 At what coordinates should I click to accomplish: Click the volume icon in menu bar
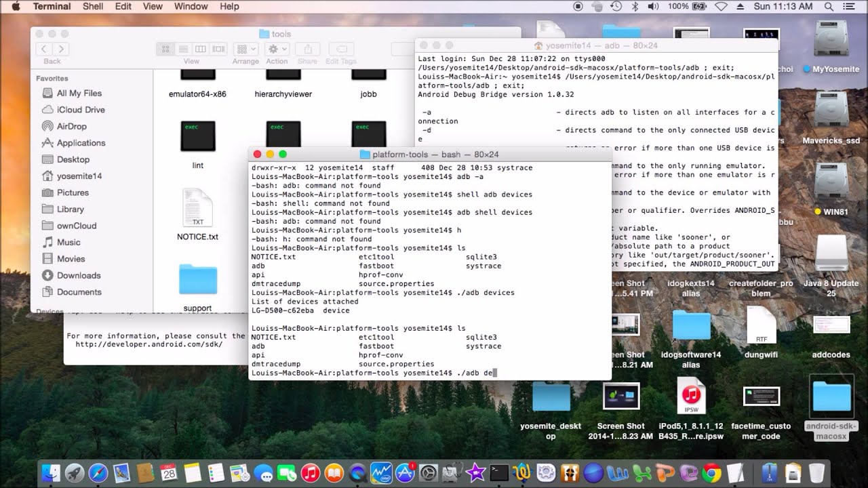pos(653,6)
